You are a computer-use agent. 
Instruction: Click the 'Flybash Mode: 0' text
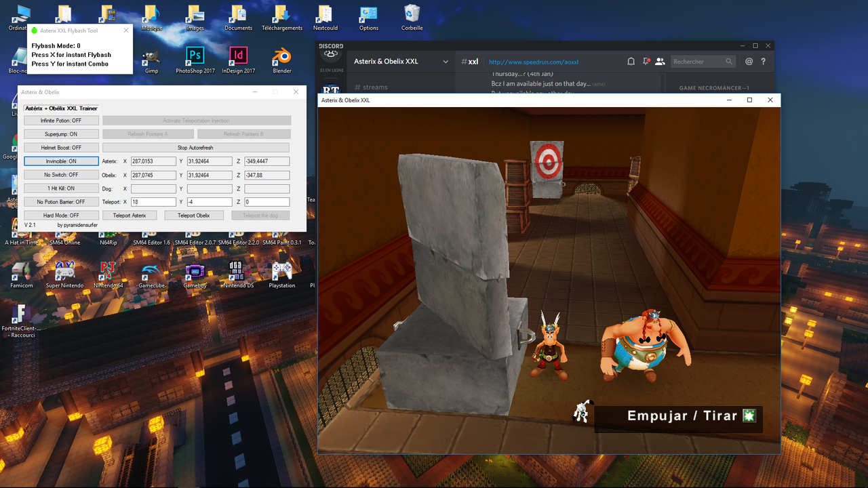pos(56,46)
